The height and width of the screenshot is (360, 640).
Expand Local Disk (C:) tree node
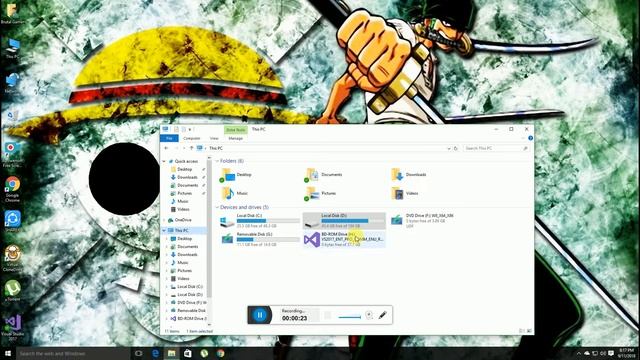click(x=167, y=287)
